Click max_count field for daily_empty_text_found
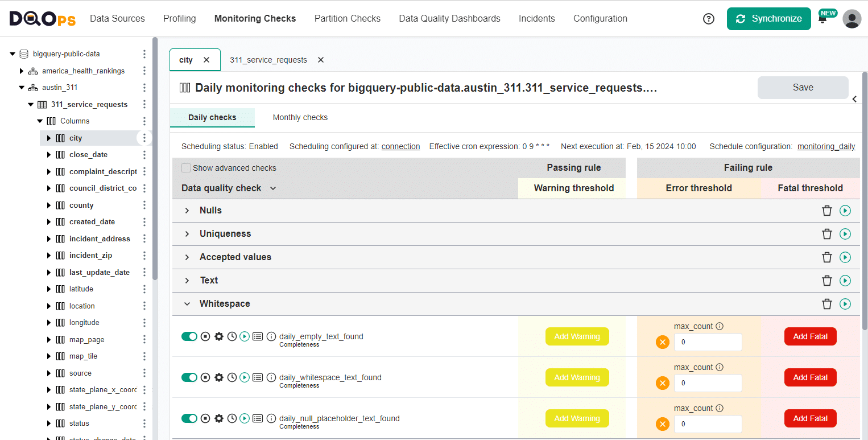Viewport: 868px width, 440px height. click(708, 342)
